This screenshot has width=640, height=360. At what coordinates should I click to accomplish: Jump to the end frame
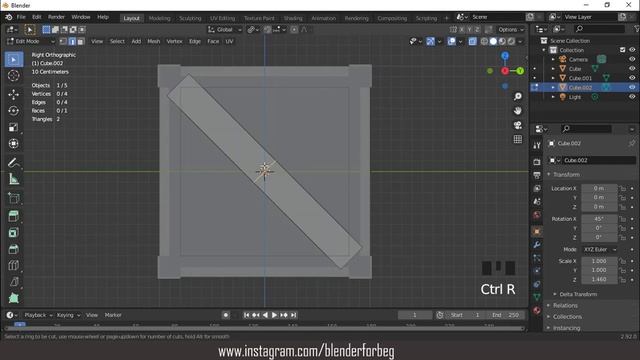pos(293,315)
